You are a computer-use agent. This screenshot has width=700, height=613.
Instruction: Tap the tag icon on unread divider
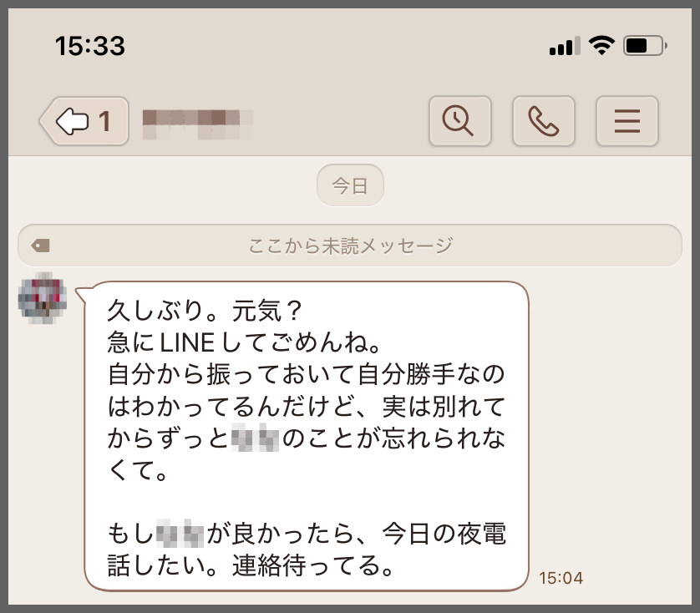pyautogui.click(x=40, y=246)
